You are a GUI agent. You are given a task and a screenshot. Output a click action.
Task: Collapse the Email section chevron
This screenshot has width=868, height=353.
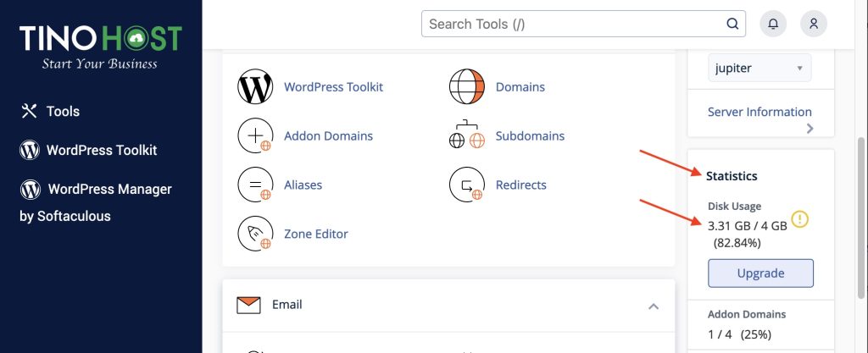654,306
